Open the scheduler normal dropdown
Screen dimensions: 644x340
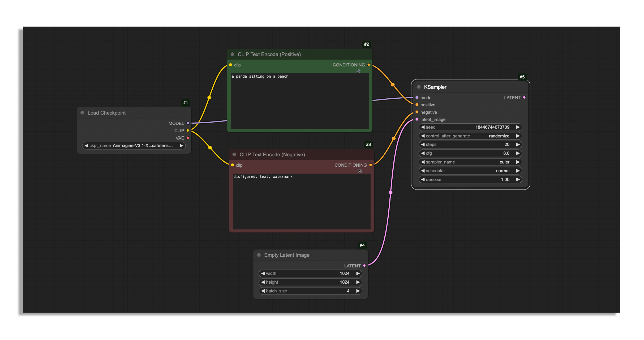click(470, 171)
